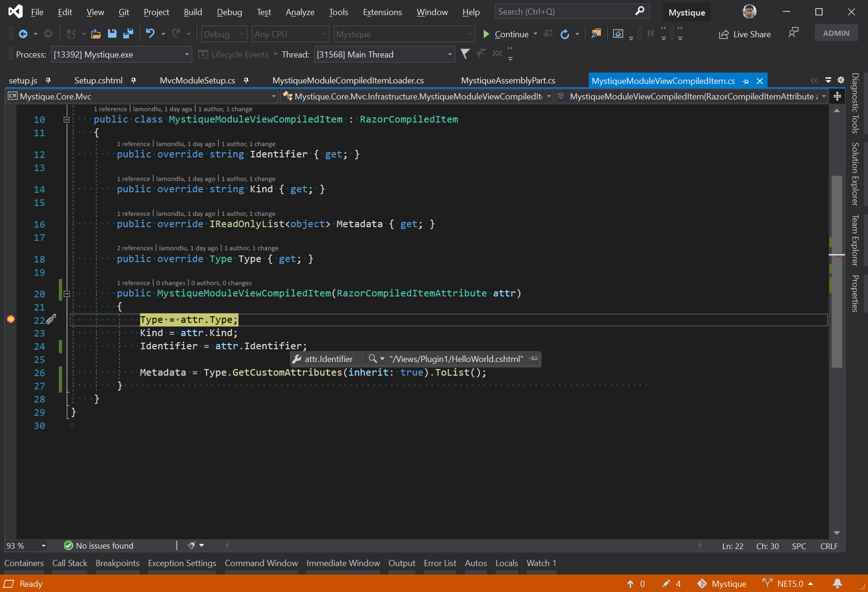
Task: Click the code cleanup broom icon
Action: pos(191,545)
